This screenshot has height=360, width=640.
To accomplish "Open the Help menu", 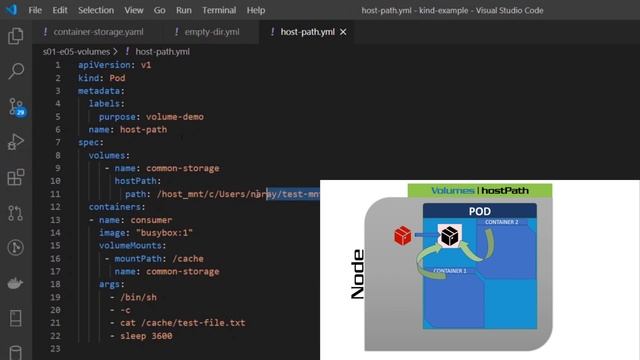I will pos(256,10).
